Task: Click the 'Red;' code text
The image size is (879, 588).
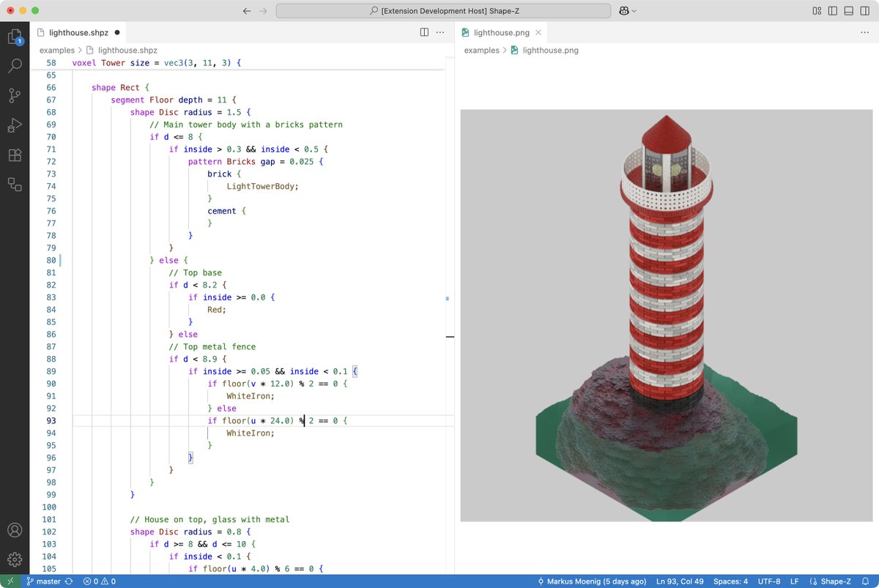Action: pos(217,310)
